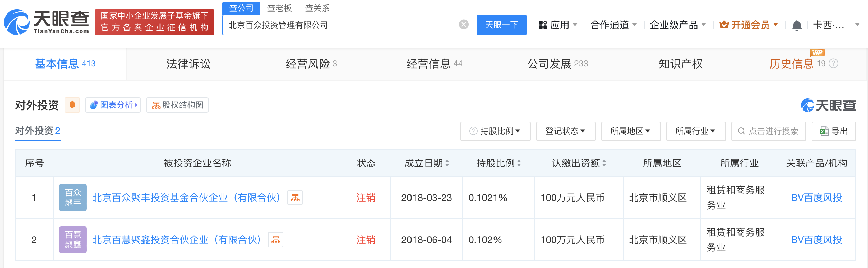Expand the 应用 dropdown menu
This screenshot has width=868, height=268.
(x=558, y=25)
